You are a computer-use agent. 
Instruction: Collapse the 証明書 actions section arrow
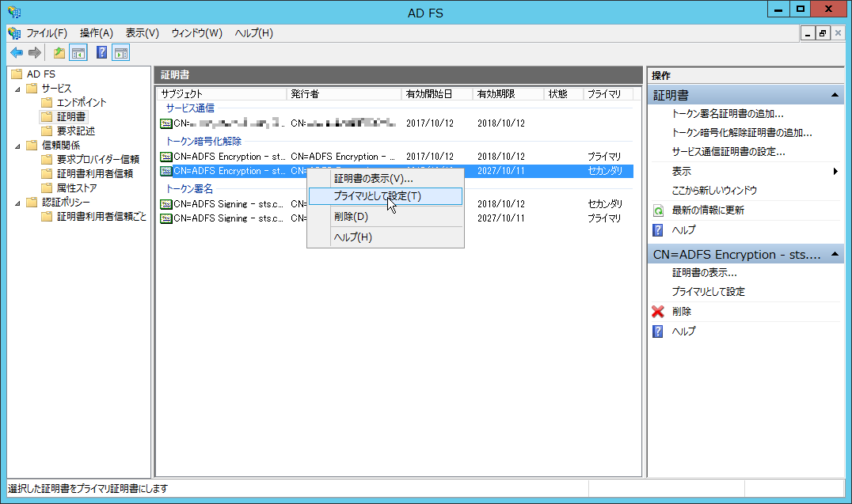tap(835, 95)
